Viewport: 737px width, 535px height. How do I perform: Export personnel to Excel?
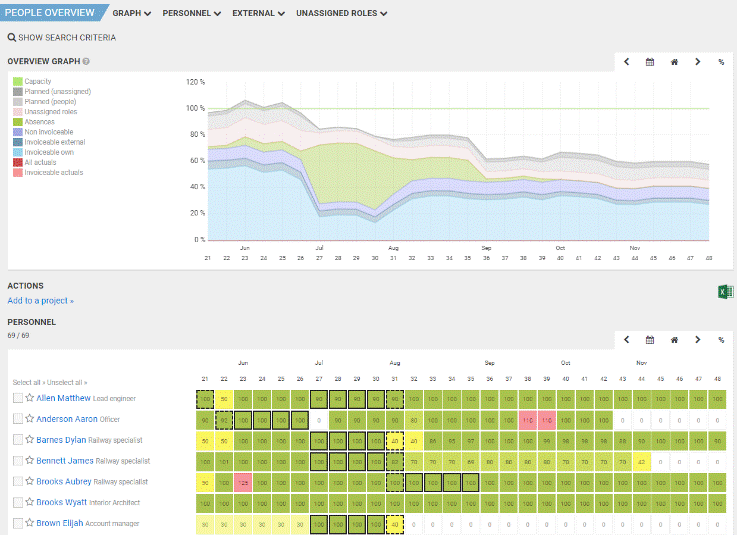(x=725, y=292)
